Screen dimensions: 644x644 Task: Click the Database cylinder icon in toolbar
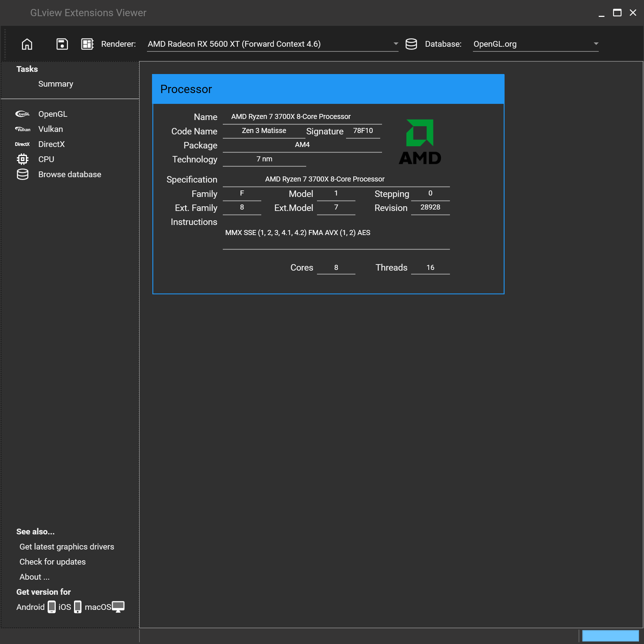411,44
